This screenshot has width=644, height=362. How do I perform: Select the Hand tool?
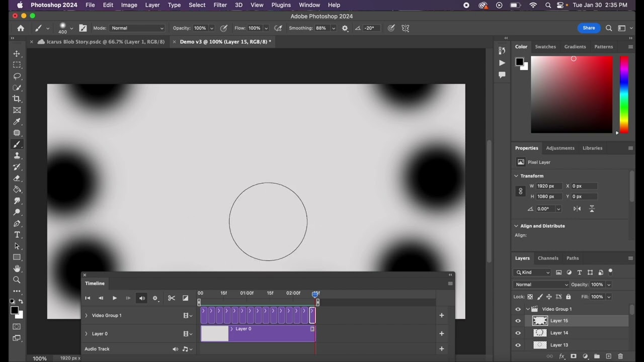[x=17, y=268]
